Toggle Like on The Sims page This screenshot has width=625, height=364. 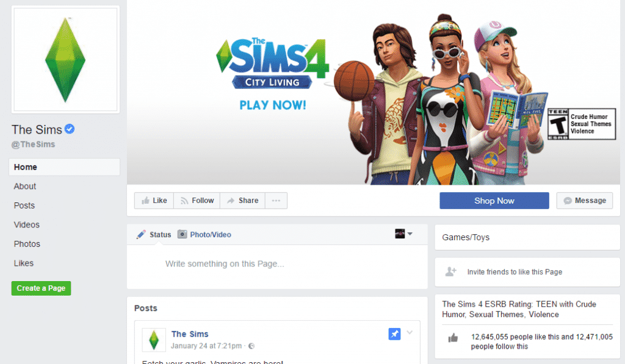click(154, 201)
